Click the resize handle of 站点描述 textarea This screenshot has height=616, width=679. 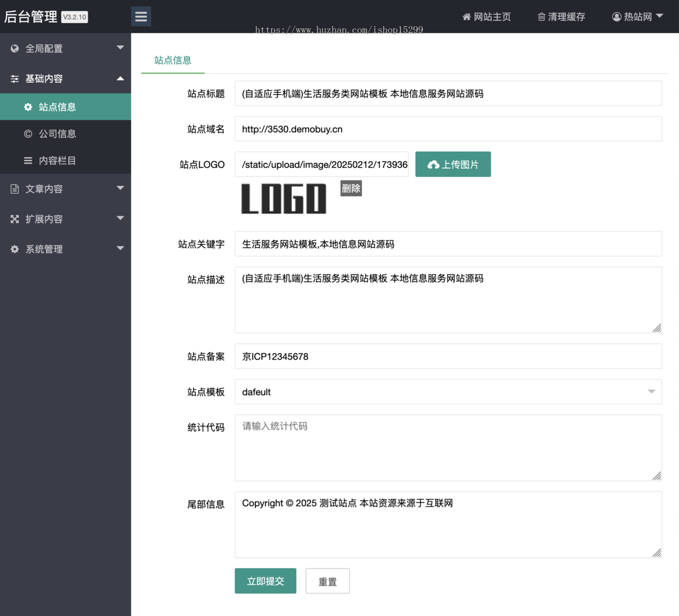click(x=656, y=328)
